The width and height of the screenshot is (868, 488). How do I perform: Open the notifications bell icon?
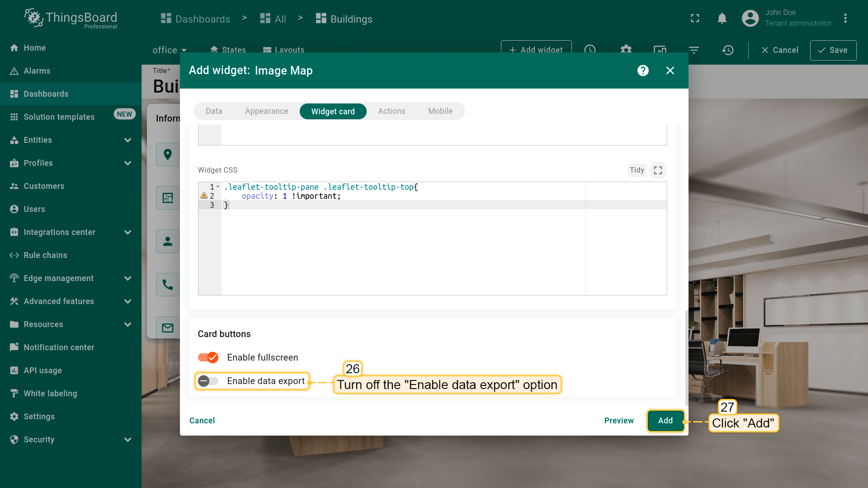pos(722,19)
